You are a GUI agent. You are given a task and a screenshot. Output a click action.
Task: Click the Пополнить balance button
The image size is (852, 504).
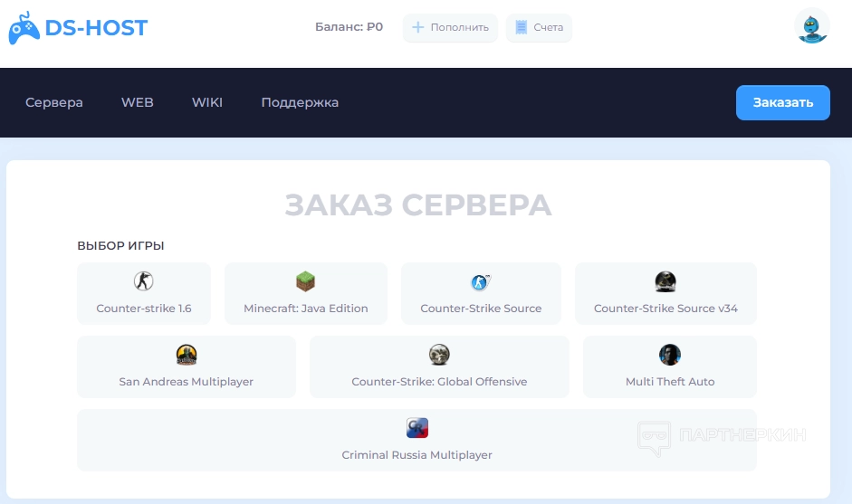point(450,27)
